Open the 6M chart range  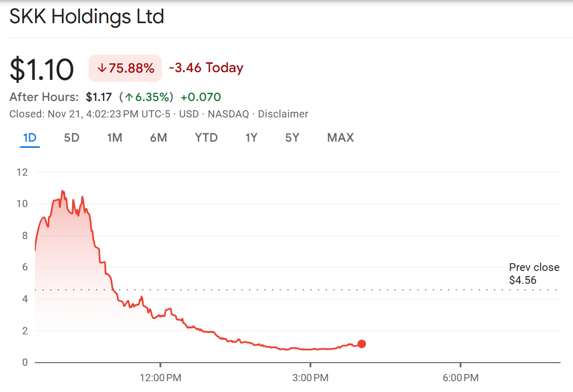pos(159,138)
